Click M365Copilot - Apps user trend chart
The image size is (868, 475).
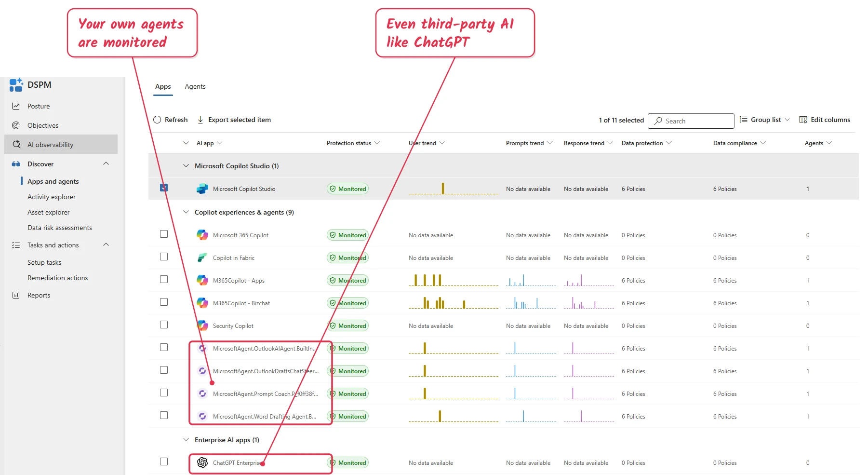pos(454,280)
